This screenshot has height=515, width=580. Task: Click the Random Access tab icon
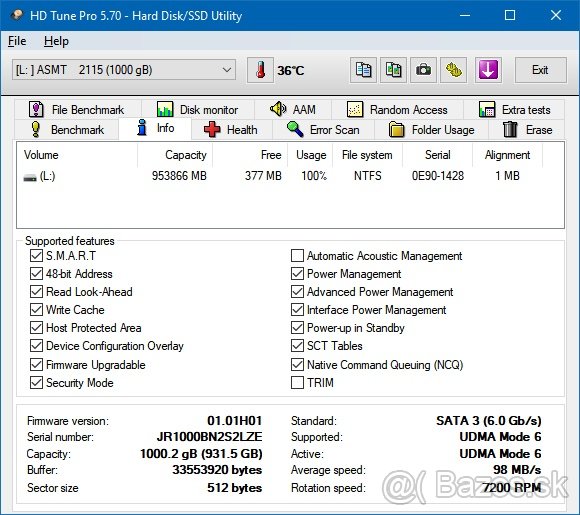355,110
